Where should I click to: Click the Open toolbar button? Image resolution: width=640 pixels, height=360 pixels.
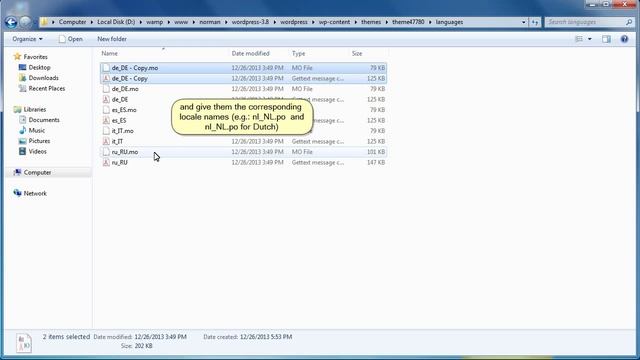[71, 39]
